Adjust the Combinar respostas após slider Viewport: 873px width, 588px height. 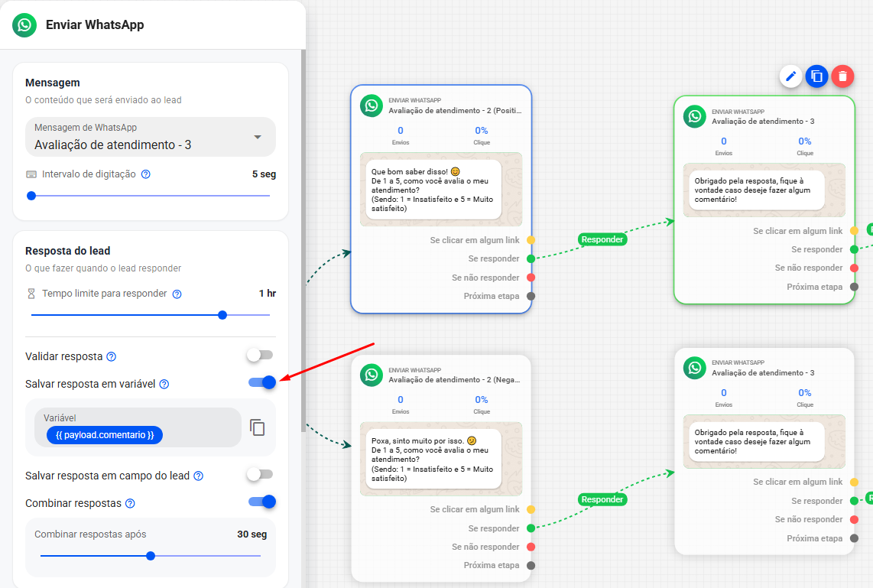tap(151, 556)
